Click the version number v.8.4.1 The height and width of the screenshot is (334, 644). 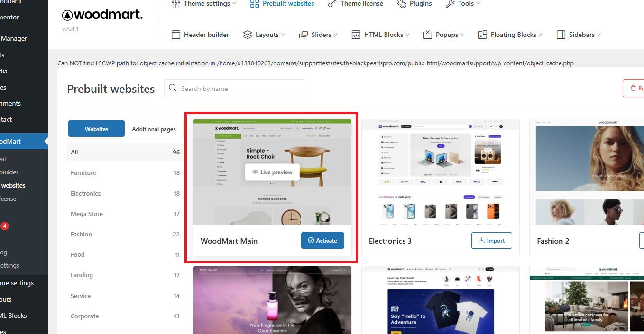click(x=70, y=29)
